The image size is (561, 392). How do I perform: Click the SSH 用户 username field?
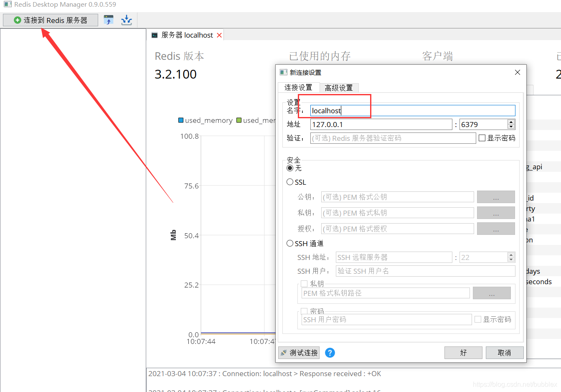[x=426, y=271]
